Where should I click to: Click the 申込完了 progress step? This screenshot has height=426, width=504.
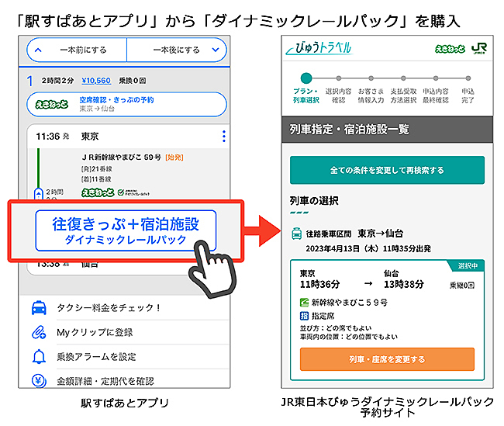click(x=468, y=92)
